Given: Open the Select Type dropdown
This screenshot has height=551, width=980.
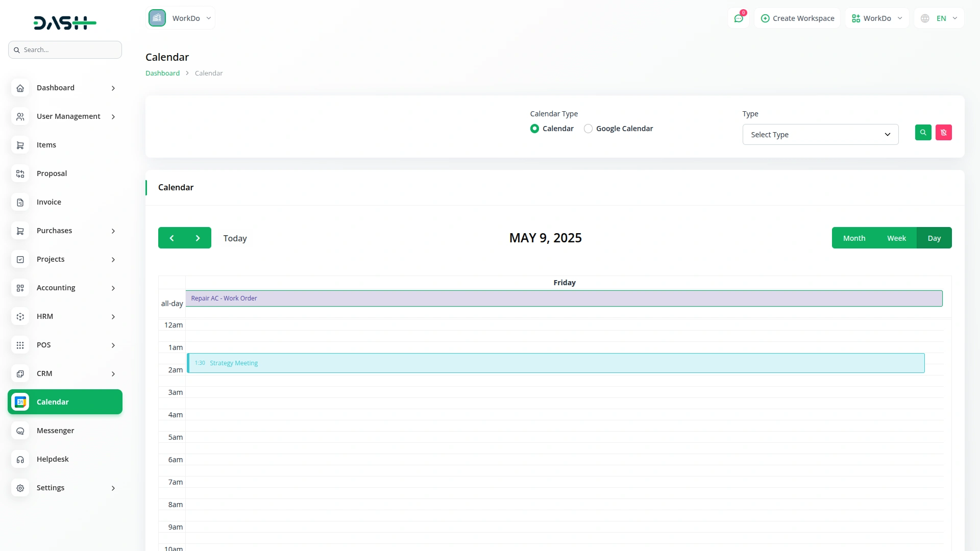Looking at the screenshot, I should pyautogui.click(x=820, y=135).
